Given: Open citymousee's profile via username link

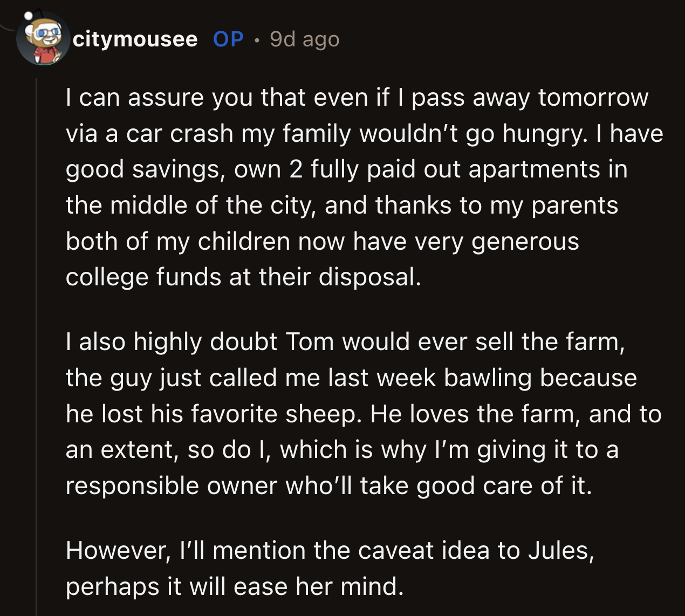Looking at the screenshot, I should [135, 39].
